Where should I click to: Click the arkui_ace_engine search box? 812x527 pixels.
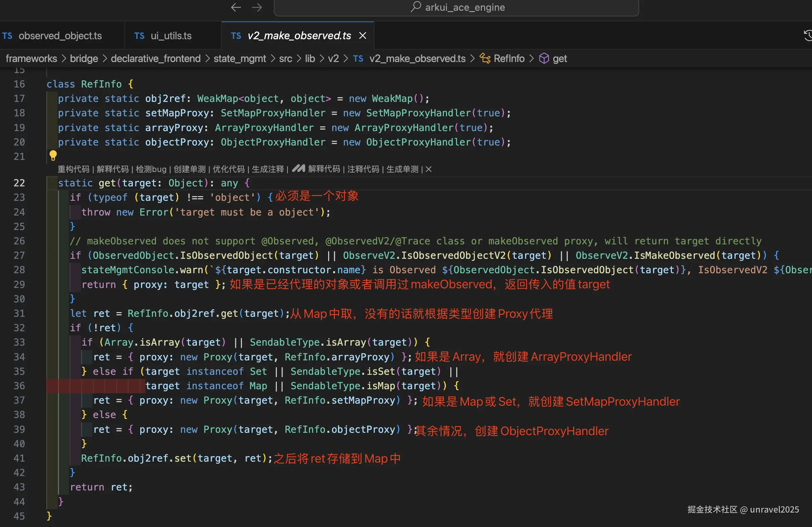(456, 7)
